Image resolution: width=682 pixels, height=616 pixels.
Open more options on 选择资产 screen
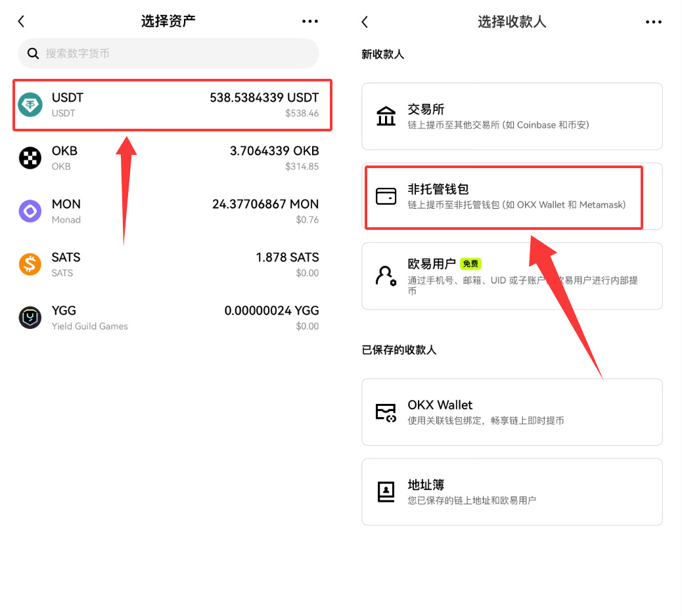coord(310,21)
